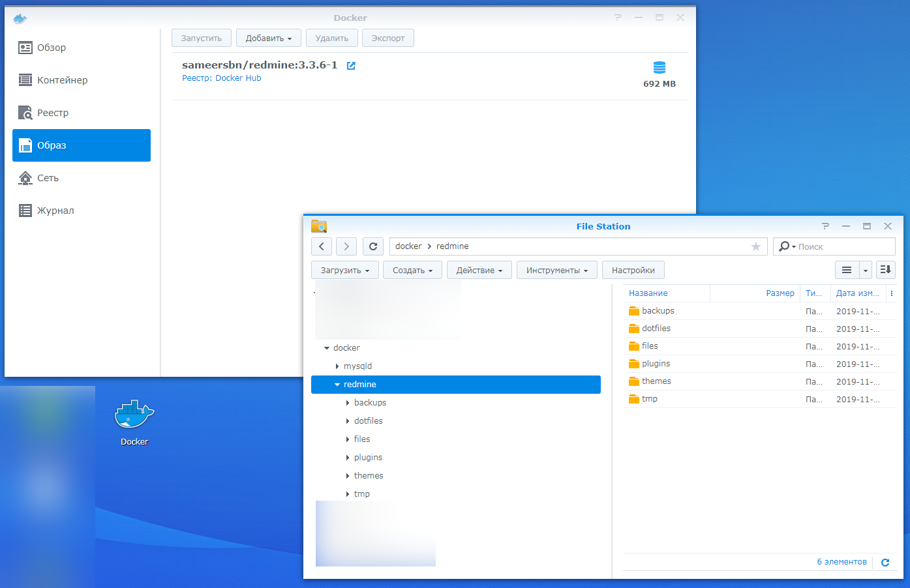Select mysqld folder in tree

(x=357, y=366)
